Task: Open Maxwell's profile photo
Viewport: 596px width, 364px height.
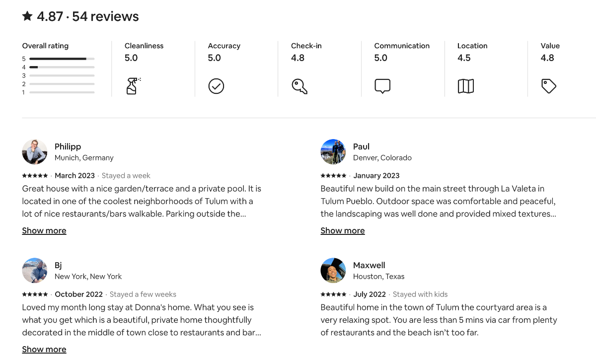Action: tap(333, 271)
